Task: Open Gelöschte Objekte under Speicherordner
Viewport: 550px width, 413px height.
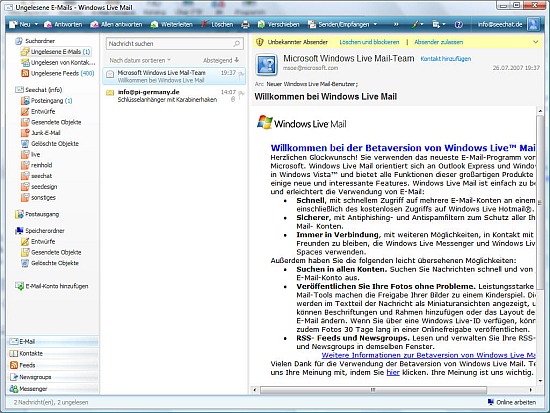Action: 50,263
